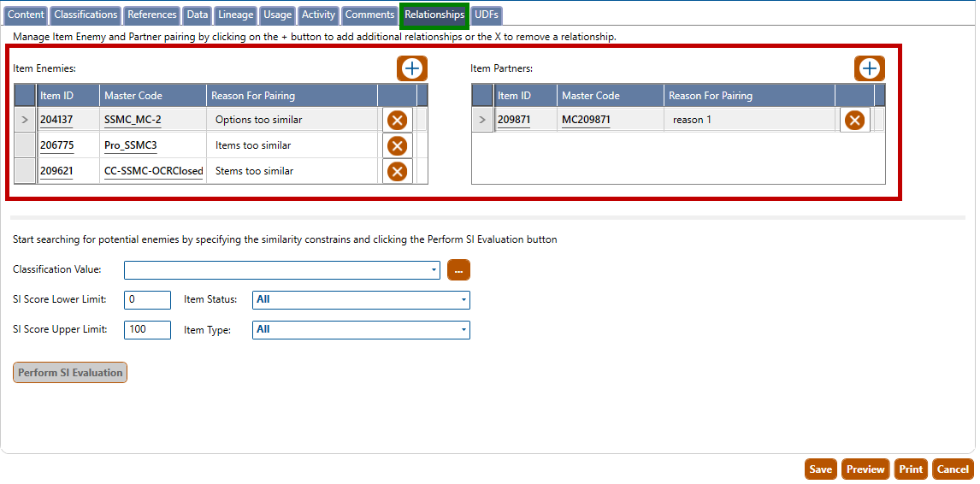Screen dimensions: 980x484
Task: Focus the SI Score Lower Limit field
Action: pos(147,300)
